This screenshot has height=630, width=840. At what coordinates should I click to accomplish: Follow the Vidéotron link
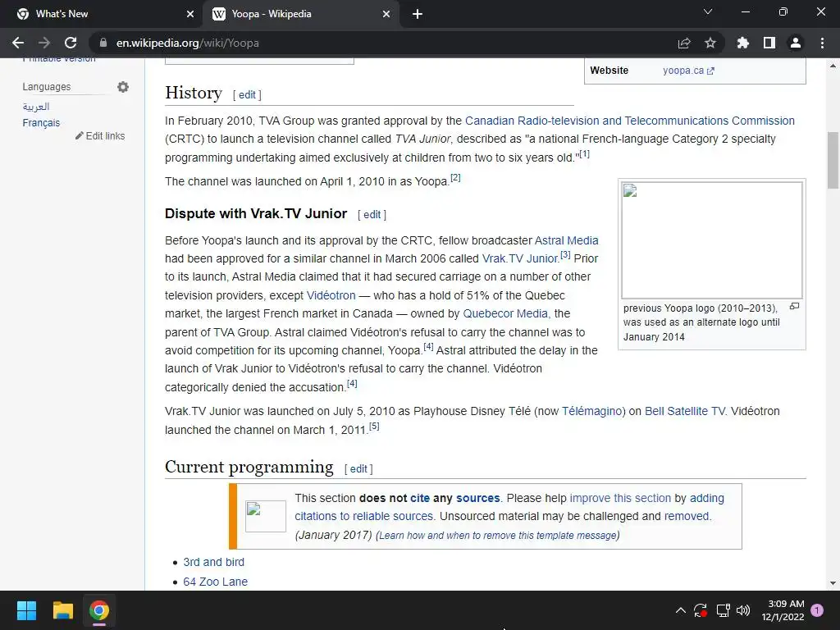click(x=331, y=295)
